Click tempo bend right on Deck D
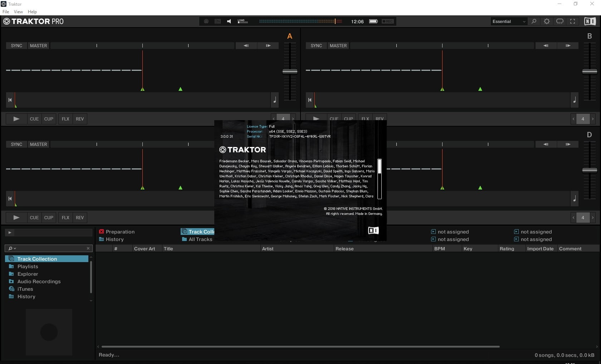The width and height of the screenshot is (601, 364). pyautogui.click(x=568, y=144)
